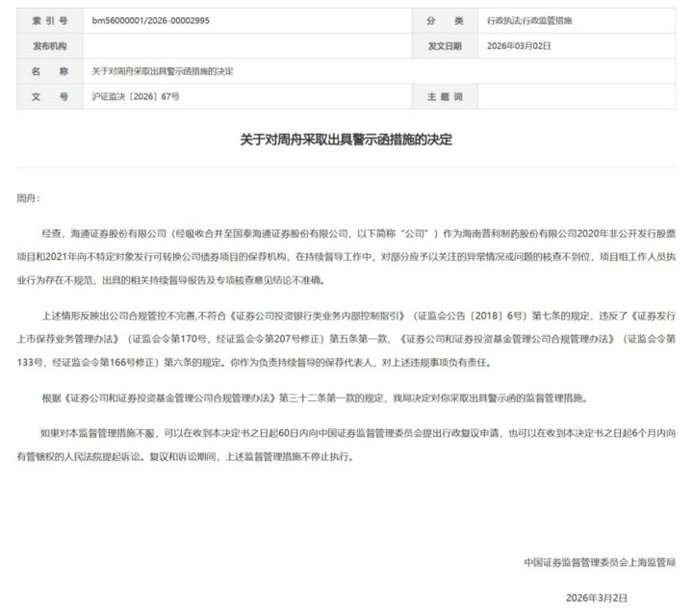Screen dimensions: 693x616
Task: Click the closing date 2026年3月2日
Action: 597,598
